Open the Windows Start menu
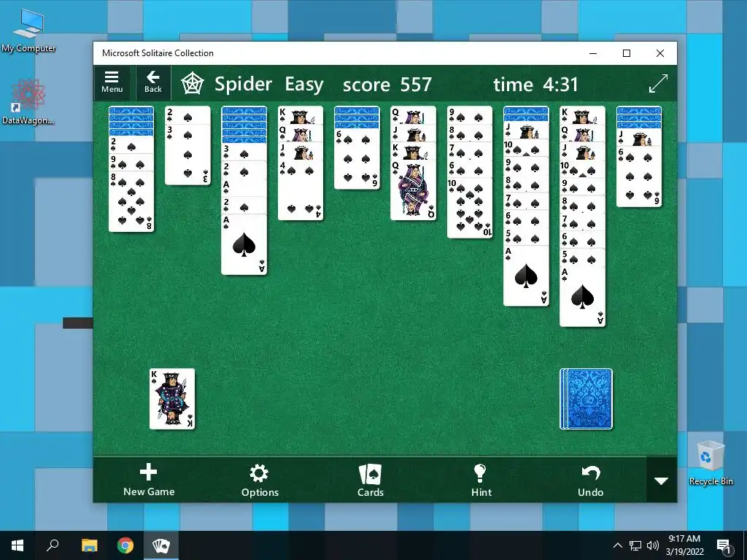Screen dimensions: 747x560 (18, 545)
